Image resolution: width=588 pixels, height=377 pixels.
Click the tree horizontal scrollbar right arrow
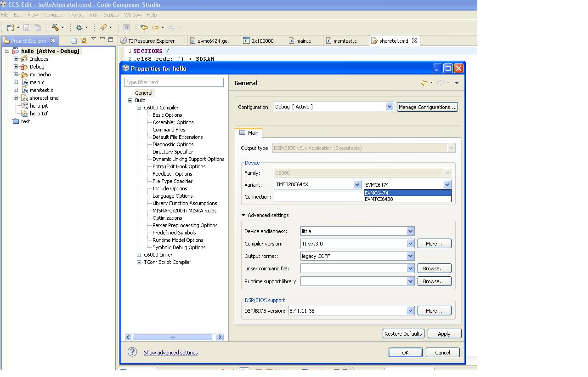pyautogui.click(x=220, y=337)
